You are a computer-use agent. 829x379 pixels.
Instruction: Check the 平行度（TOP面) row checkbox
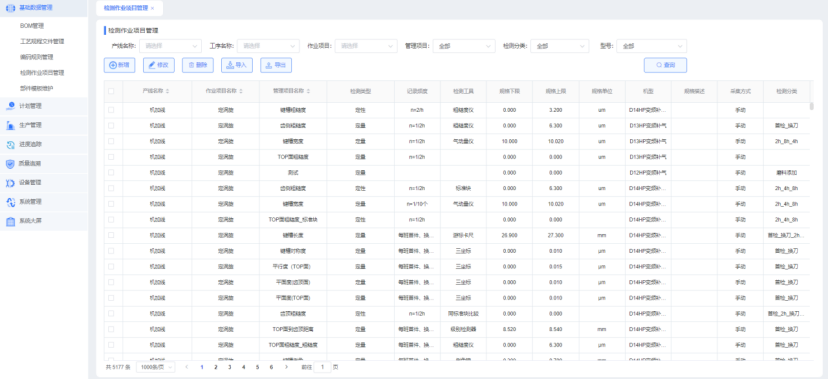tap(111, 266)
